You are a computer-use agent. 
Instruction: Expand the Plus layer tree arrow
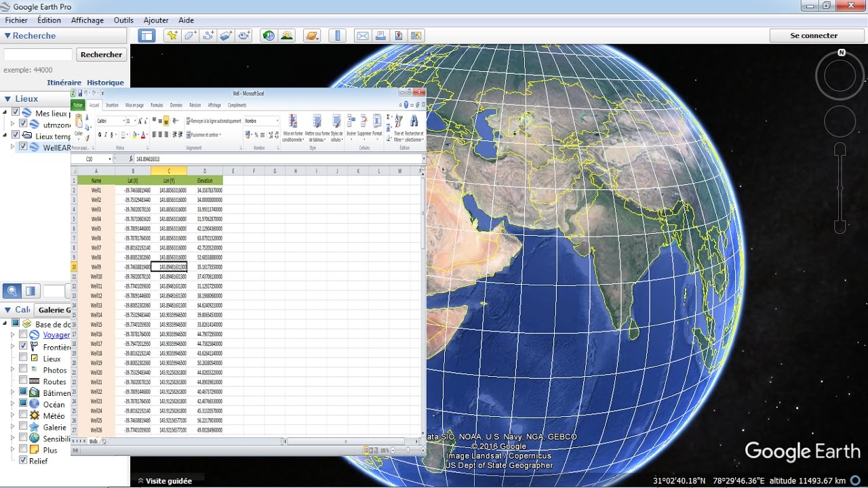click(x=13, y=449)
